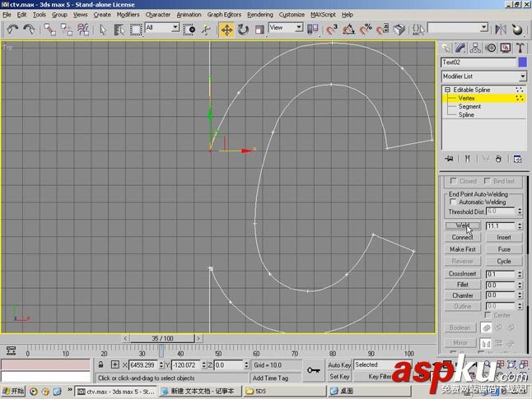
Task: Click the Undo arrow icon
Action: pos(12,29)
